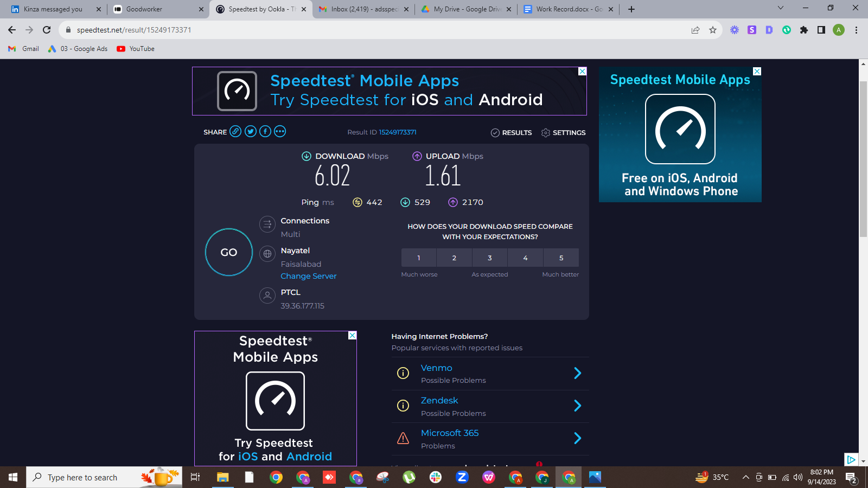The width and height of the screenshot is (868, 488).
Task: Open the Photos app from the taskbar
Action: coord(595,477)
